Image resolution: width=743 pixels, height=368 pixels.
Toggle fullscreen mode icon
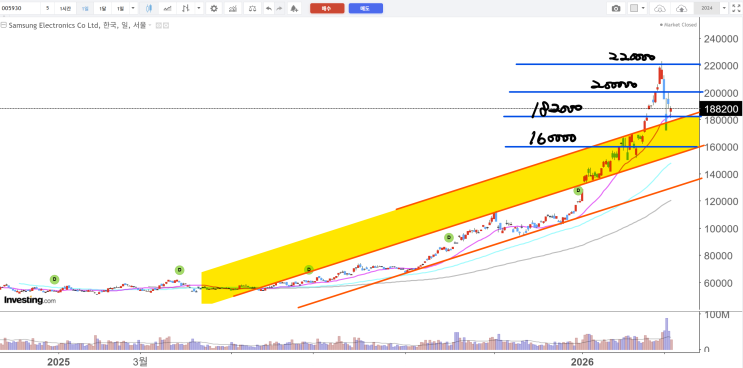[x=736, y=9]
